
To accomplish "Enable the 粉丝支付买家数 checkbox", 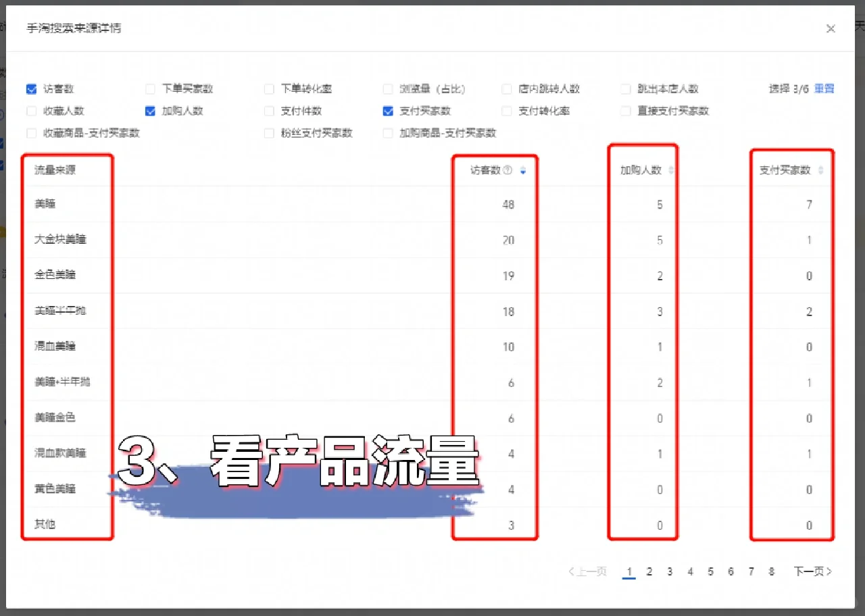I will [269, 133].
